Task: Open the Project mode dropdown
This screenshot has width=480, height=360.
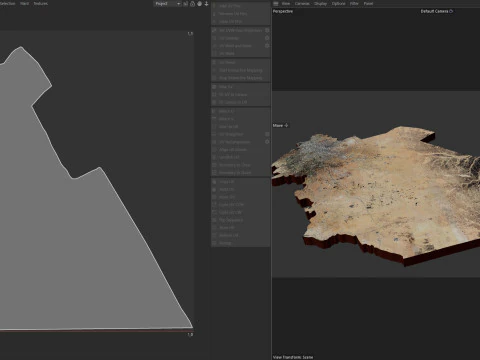Action: pos(167,4)
